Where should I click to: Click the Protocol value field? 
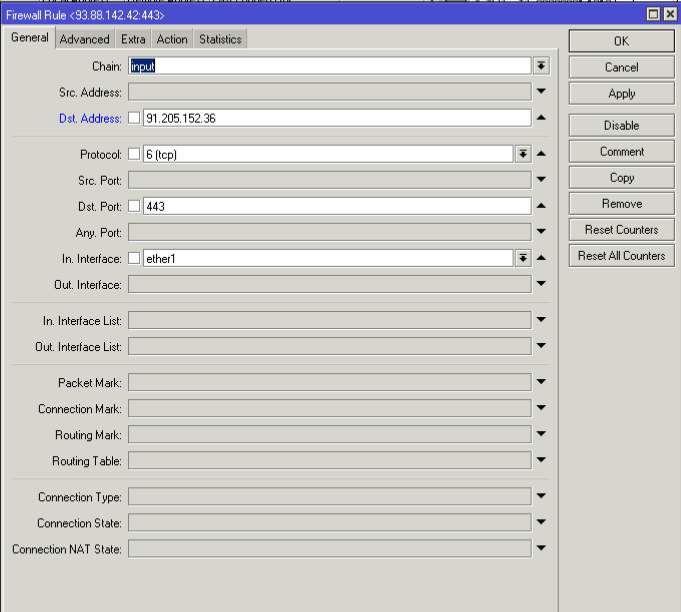point(328,154)
